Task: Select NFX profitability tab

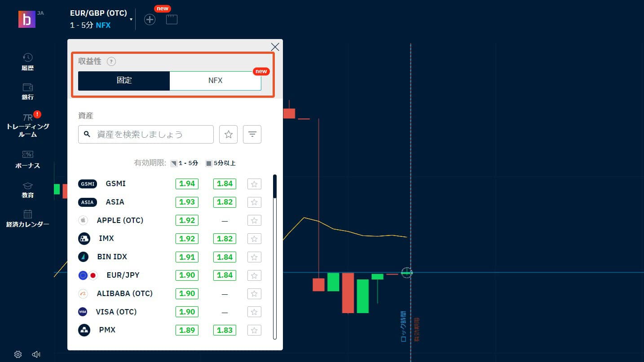Action: [x=215, y=81]
